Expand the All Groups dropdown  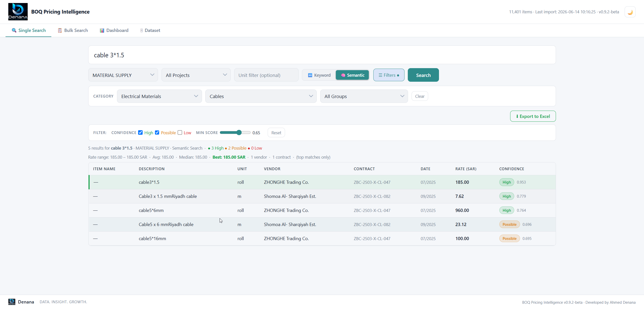coord(364,96)
